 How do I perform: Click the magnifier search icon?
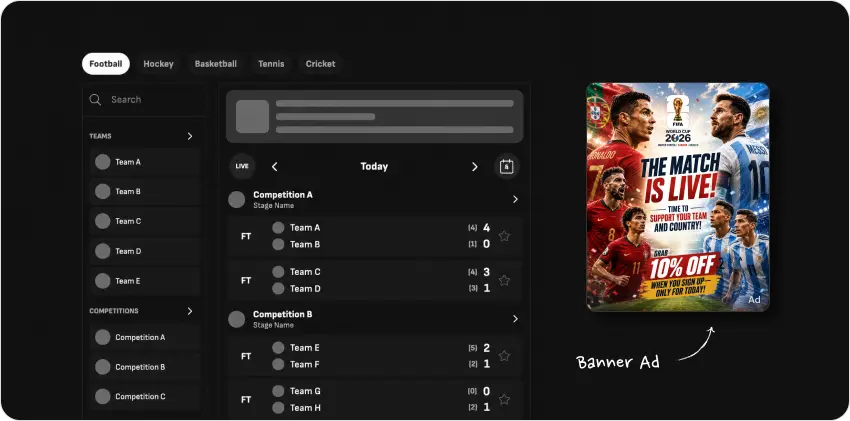click(95, 100)
